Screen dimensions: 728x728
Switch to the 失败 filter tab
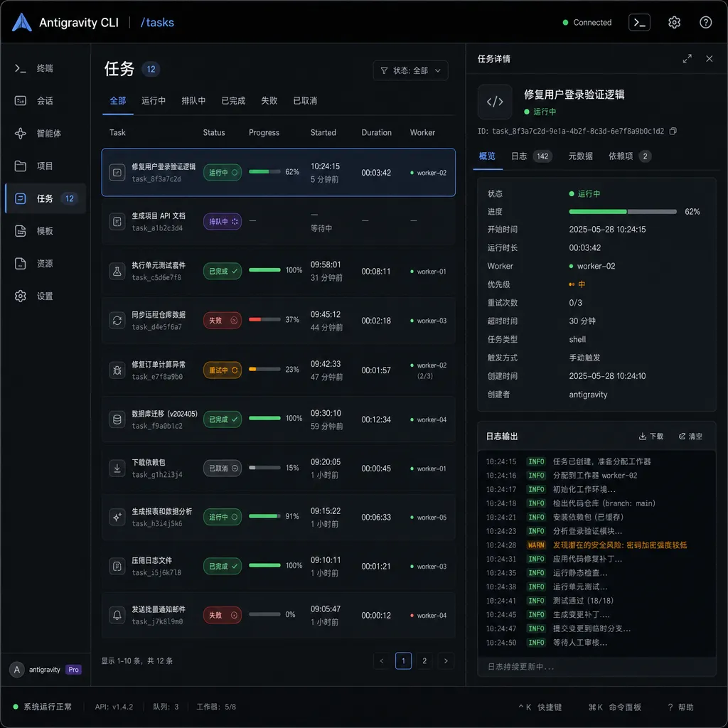269,101
